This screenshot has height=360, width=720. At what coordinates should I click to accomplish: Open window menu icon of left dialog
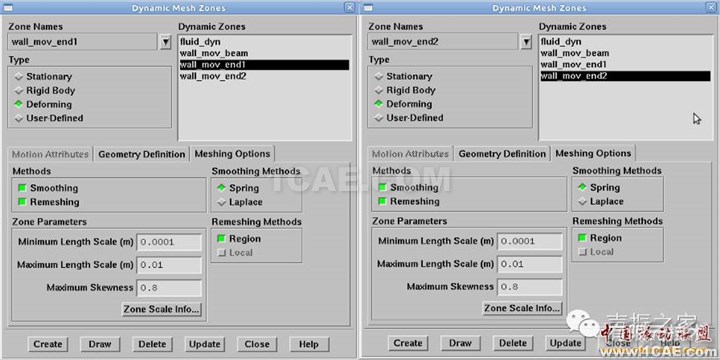7,7
